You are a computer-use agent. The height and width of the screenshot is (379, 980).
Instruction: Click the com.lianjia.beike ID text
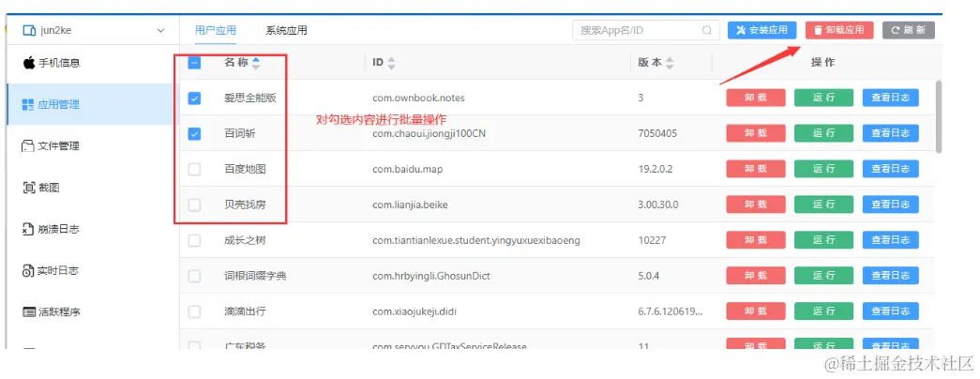point(410,205)
